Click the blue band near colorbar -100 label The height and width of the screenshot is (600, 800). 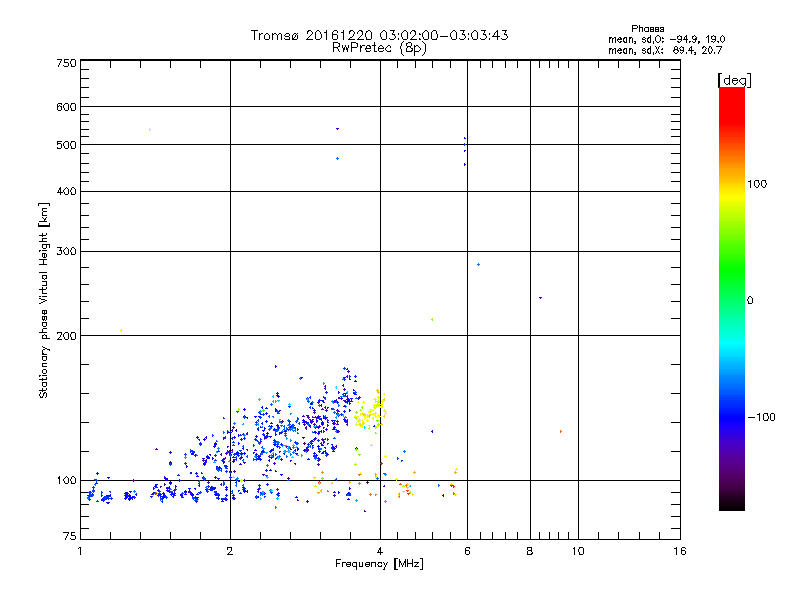pyautogui.click(x=732, y=416)
